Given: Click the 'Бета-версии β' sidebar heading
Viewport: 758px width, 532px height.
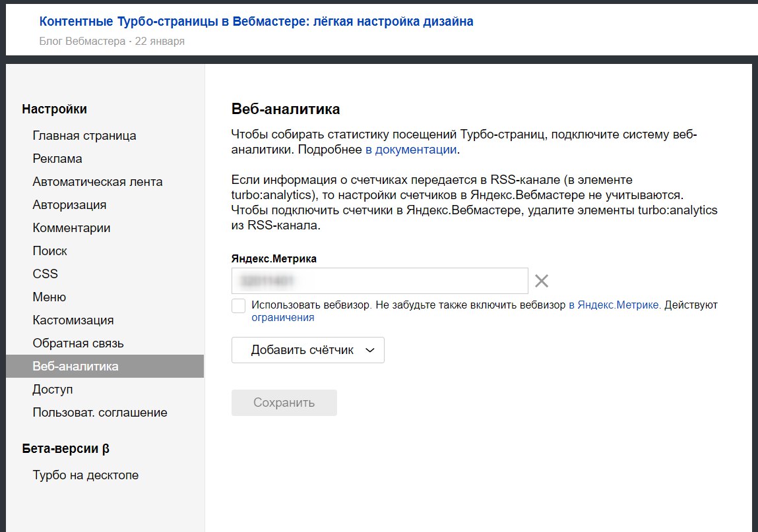Looking at the screenshot, I should (65, 448).
